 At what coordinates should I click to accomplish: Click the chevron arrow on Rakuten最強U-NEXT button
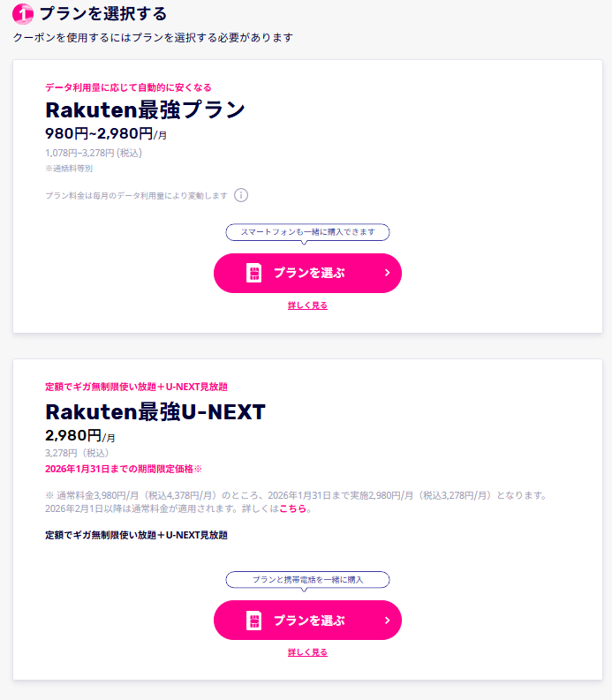387,620
